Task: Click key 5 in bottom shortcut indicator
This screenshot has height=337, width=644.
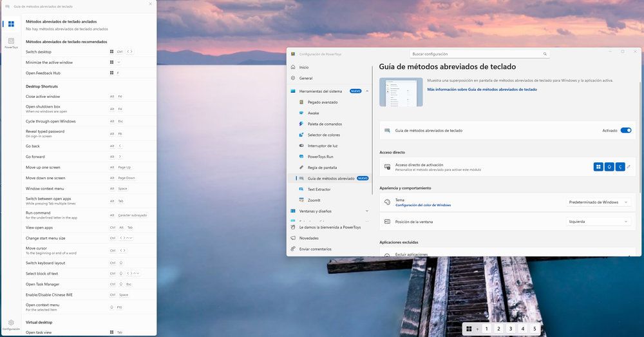Action: point(535,329)
